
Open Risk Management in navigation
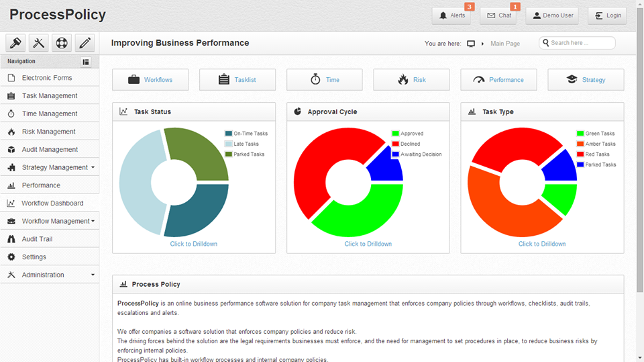(x=50, y=132)
